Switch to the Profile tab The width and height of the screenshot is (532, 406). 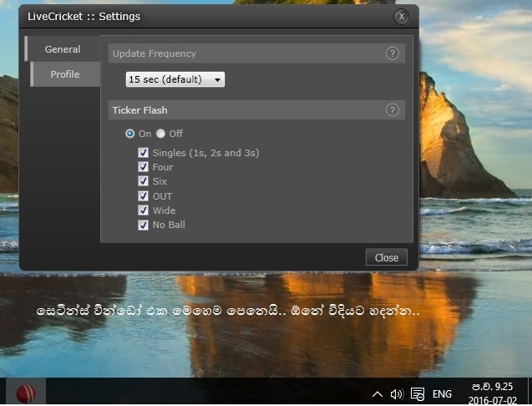pos(65,74)
